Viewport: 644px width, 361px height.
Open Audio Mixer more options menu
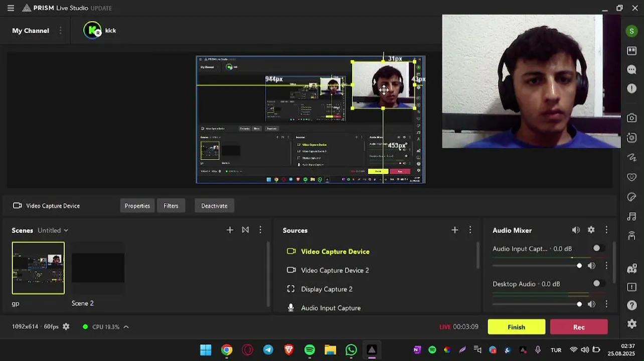pyautogui.click(x=606, y=230)
